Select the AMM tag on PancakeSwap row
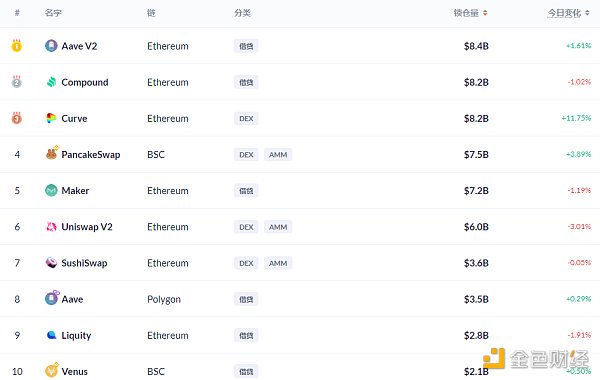This screenshot has height=380, width=600. pyautogui.click(x=278, y=155)
